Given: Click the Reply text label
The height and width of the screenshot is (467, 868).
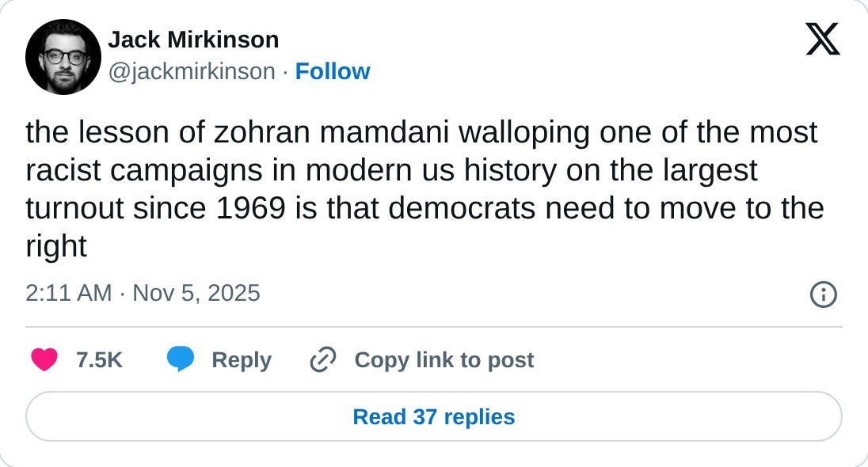Looking at the screenshot, I should point(242,360).
